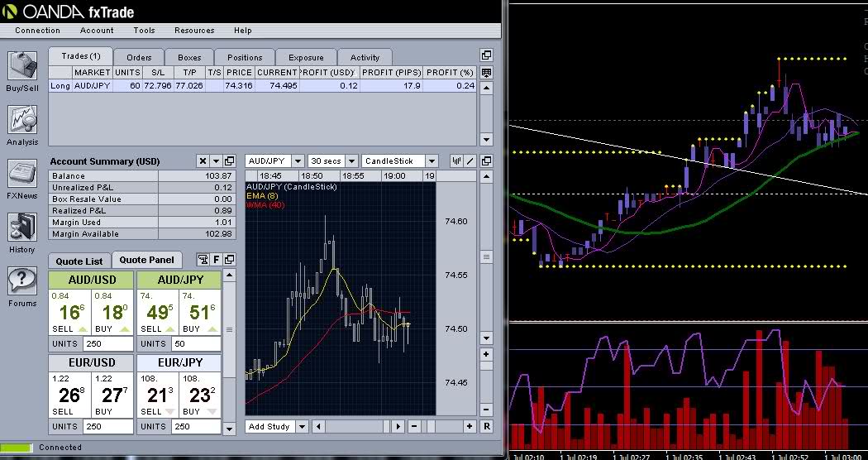Click the AUD/USD BUY quote
The height and width of the screenshot is (460, 868).
click(x=112, y=312)
